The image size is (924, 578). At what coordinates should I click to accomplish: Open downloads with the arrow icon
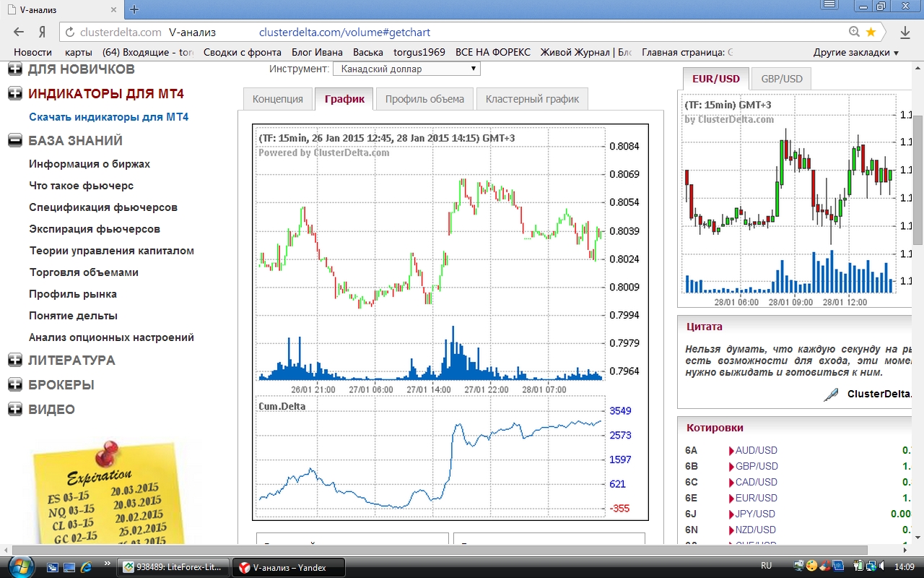(x=905, y=32)
